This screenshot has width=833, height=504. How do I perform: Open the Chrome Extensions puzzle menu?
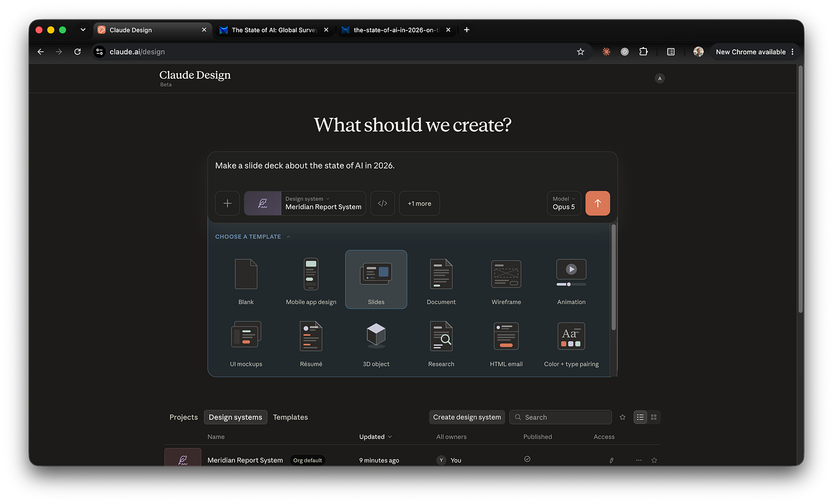[644, 51]
